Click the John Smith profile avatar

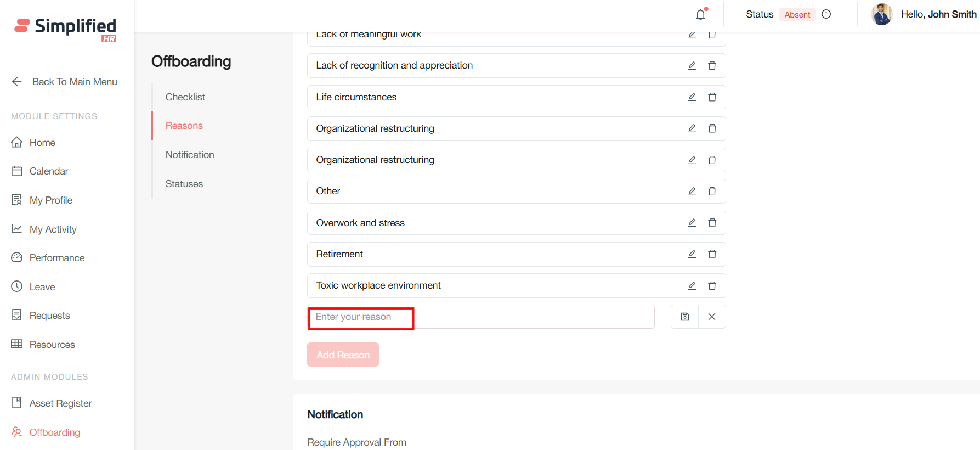(881, 14)
